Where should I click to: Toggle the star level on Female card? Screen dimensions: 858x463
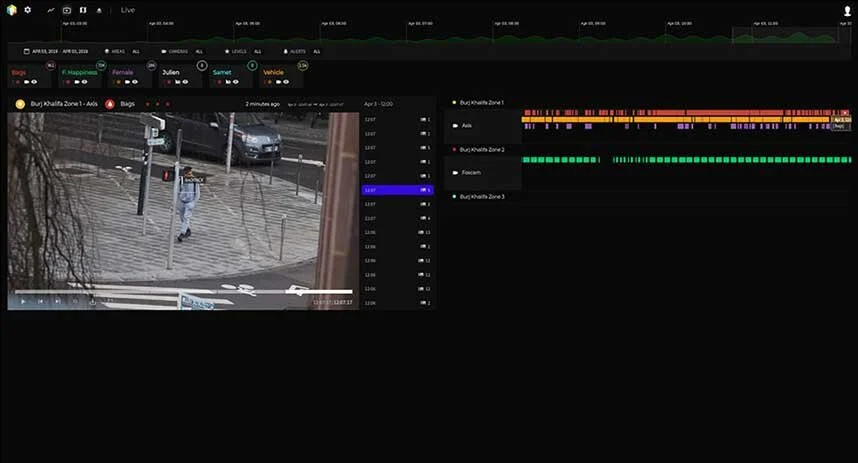118,82
